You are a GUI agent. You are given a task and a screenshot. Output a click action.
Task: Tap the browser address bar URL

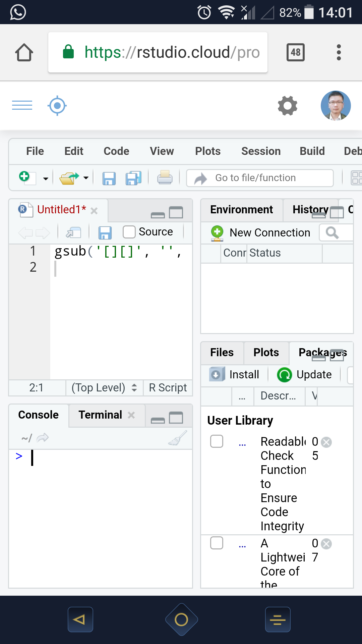click(158, 52)
